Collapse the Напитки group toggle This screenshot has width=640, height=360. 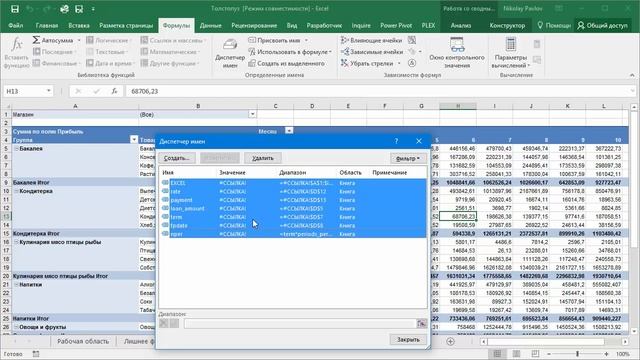[17, 284]
